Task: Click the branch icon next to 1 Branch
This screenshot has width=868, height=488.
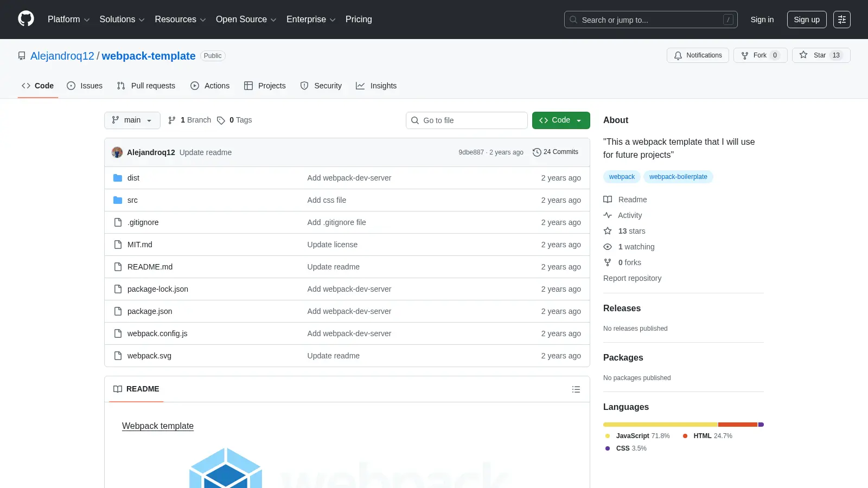Action: pyautogui.click(x=172, y=120)
